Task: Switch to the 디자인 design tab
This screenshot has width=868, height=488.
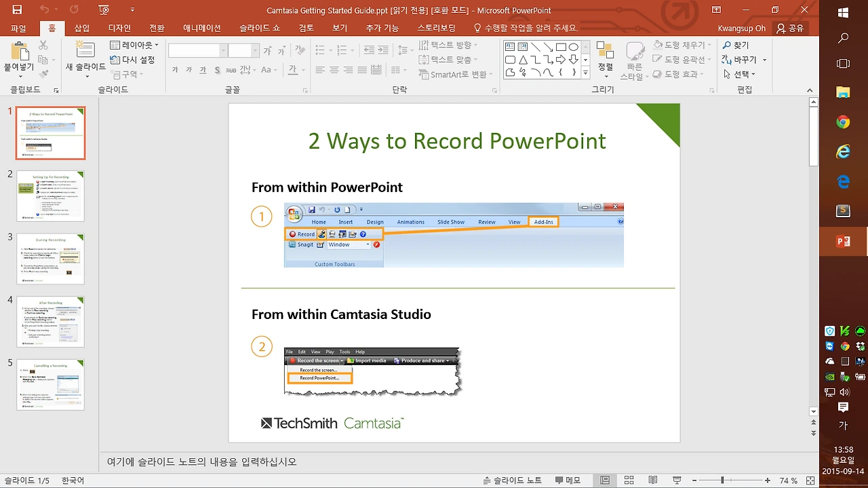Action: coord(119,28)
